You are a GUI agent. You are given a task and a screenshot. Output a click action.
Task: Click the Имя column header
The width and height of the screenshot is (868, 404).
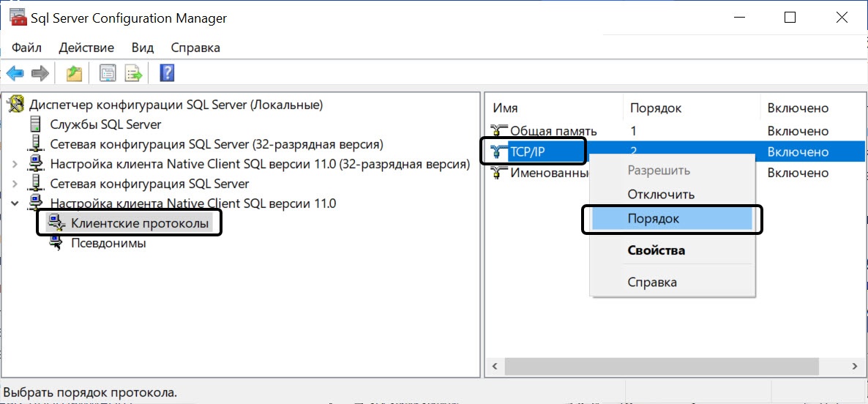click(x=506, y=108)
